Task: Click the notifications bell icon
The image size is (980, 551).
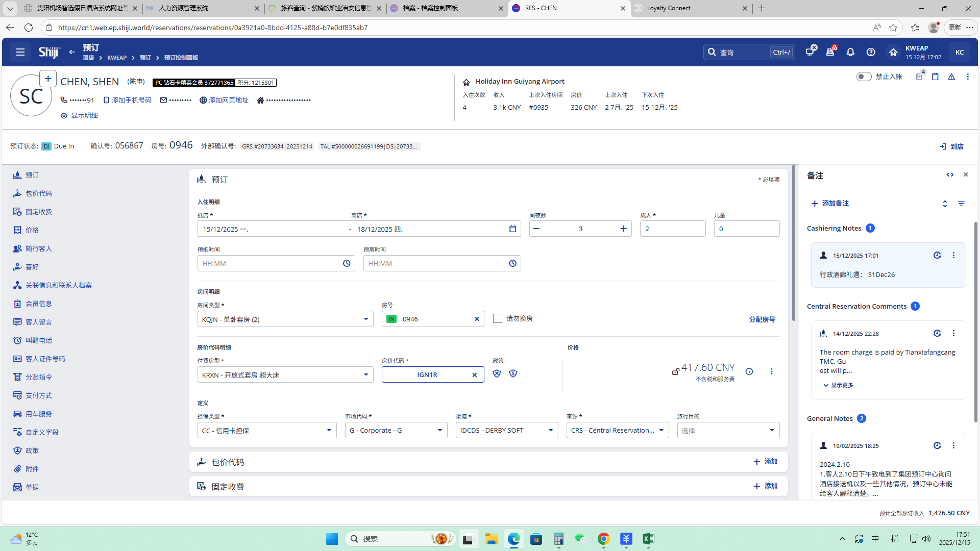Action: (x=850, y=52)
